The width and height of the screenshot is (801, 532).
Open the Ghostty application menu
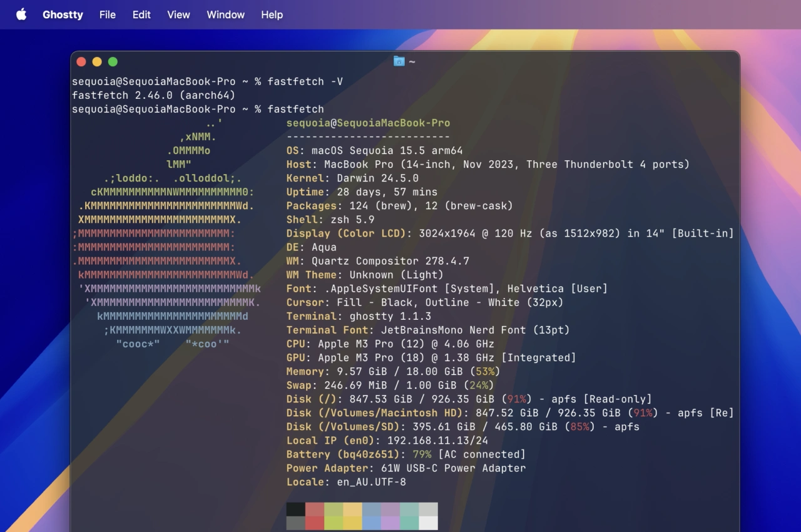click(x=63, y=14)
